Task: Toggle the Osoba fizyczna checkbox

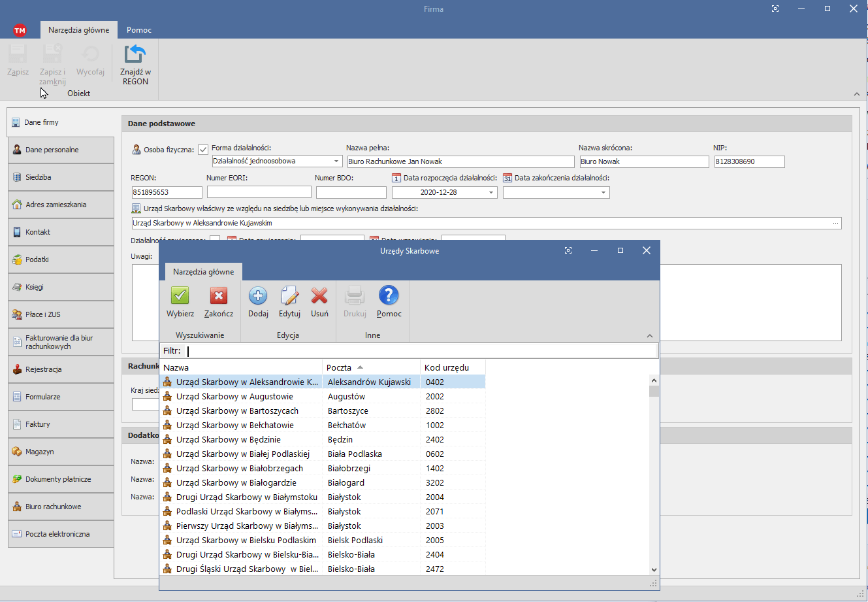Action: [x=203, y=150]
